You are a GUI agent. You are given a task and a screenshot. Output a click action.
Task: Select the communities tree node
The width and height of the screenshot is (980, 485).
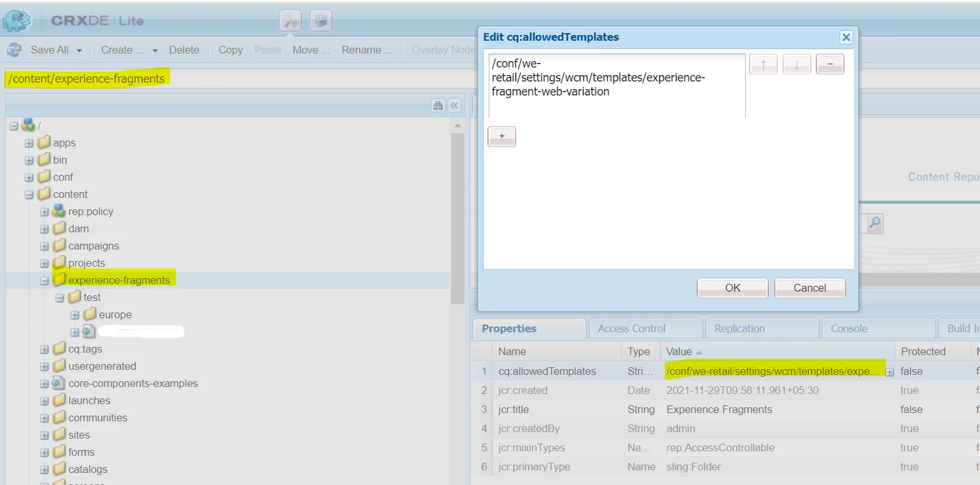click(97, 418)
